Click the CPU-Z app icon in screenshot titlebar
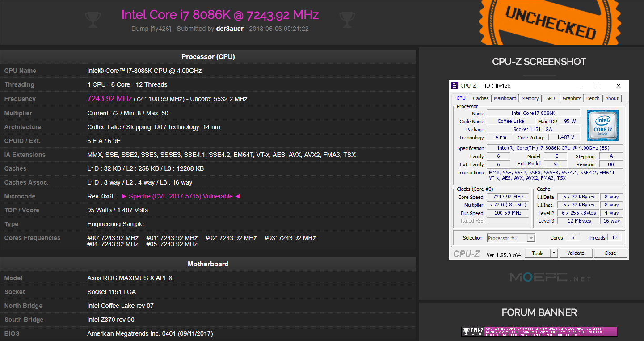This screenshot has height=341, width=644. (455, 86)
